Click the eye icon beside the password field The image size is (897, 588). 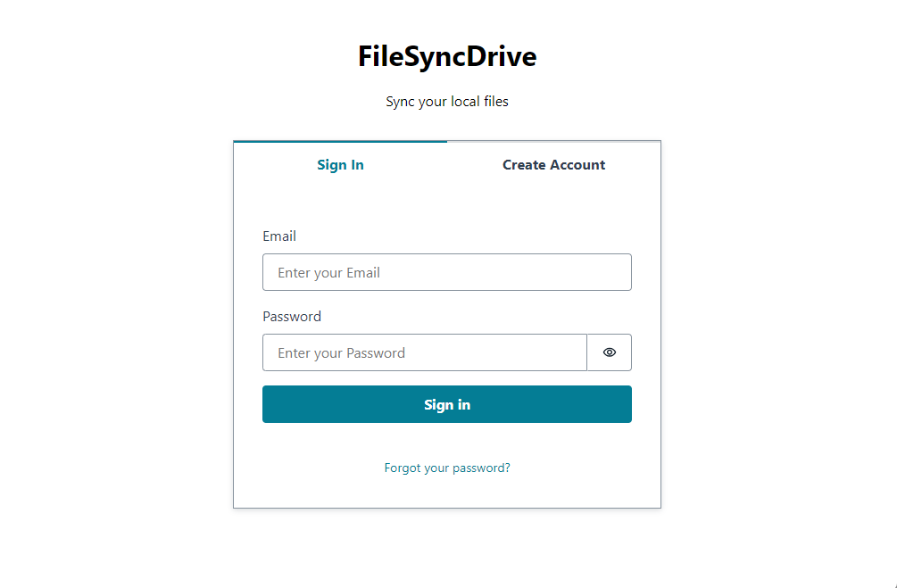pyautogui.click(x=610, y=352)
